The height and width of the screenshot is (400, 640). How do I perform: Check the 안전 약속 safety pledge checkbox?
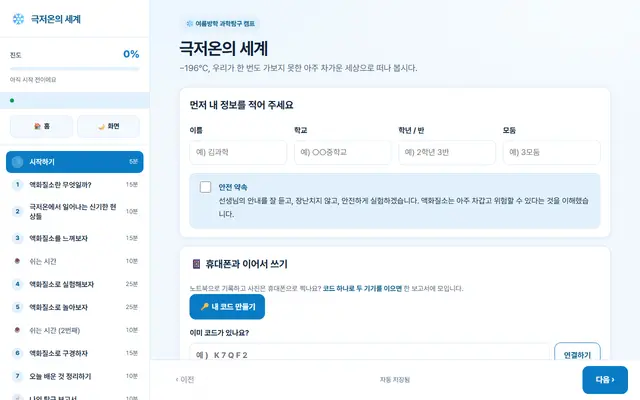pos(205,187)
